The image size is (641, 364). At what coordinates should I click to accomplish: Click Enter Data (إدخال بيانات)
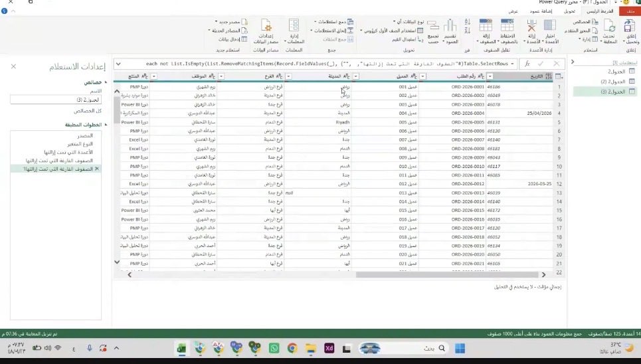(232, 40)
